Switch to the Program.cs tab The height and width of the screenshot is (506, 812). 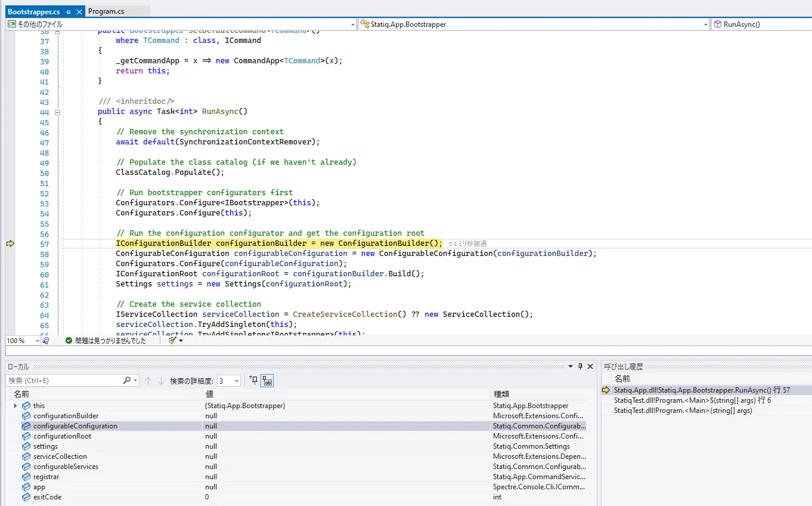pos(106,11)
